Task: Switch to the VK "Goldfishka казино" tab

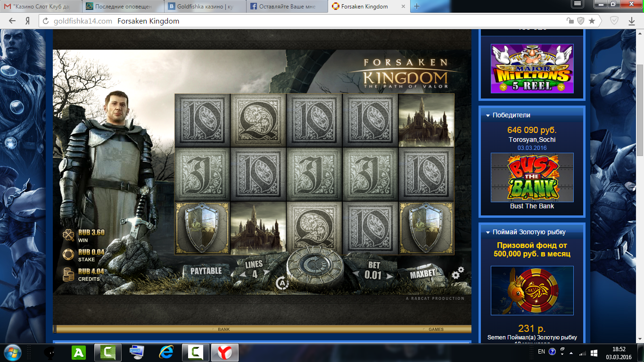Action: coord(205,7)
